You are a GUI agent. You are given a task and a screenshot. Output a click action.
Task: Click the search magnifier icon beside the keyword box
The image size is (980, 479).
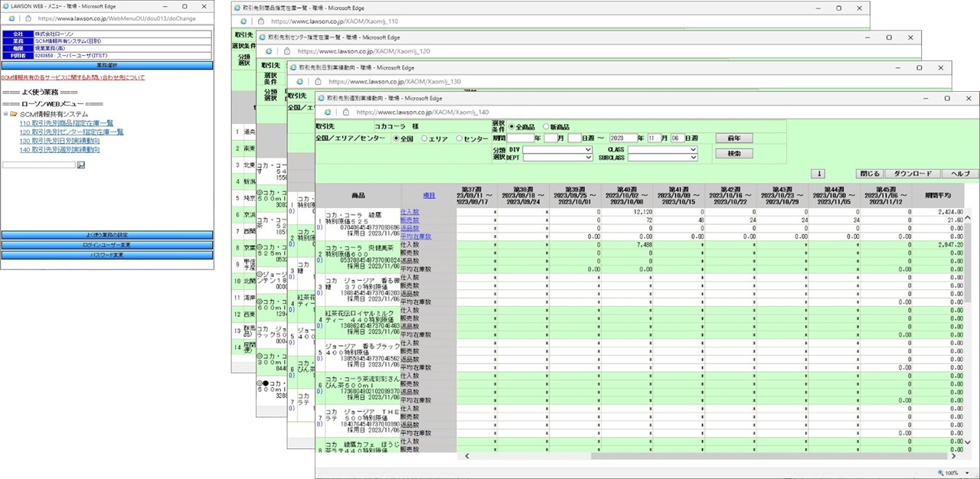(x=82, y=165)
